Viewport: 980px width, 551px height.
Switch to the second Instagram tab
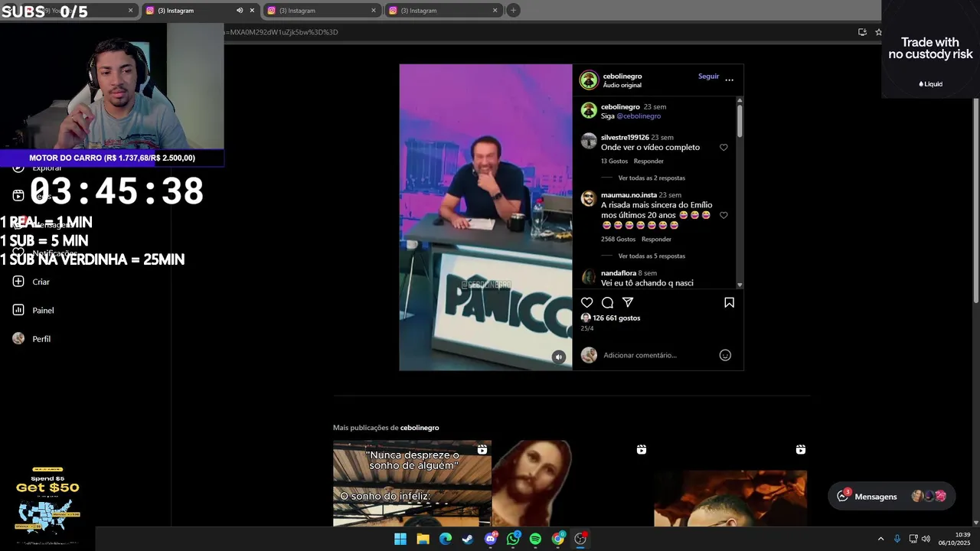pos(322,10)
